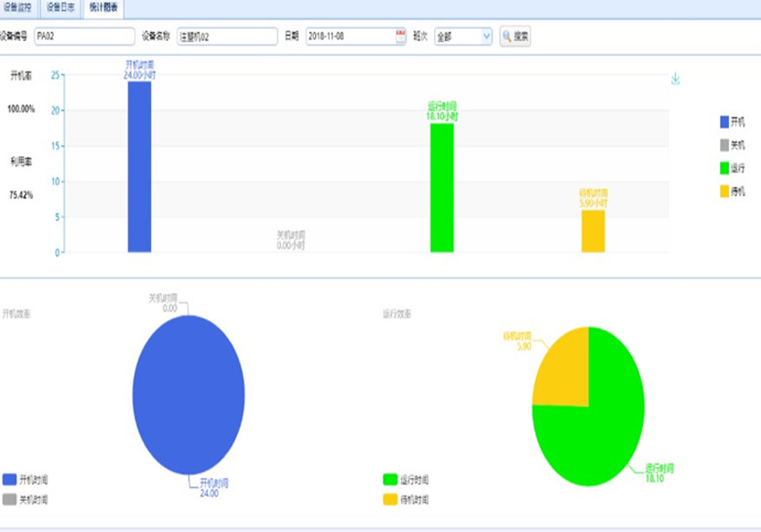The image size is (761, 532).
Task: Open the calendar date picker icon
Action: (400, 36)
